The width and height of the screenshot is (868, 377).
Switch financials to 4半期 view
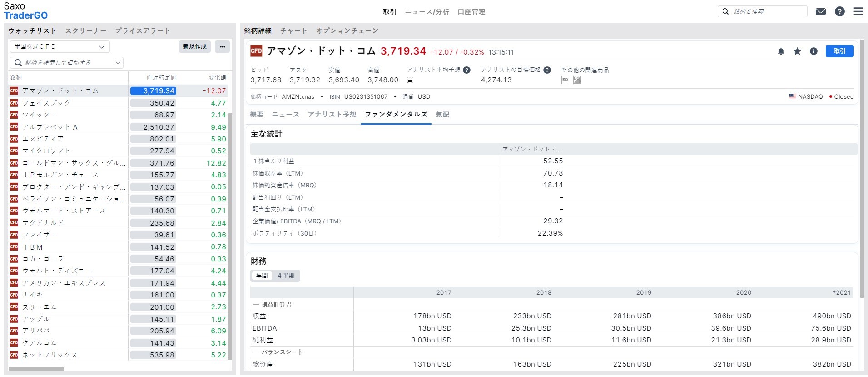coord(286,276)
